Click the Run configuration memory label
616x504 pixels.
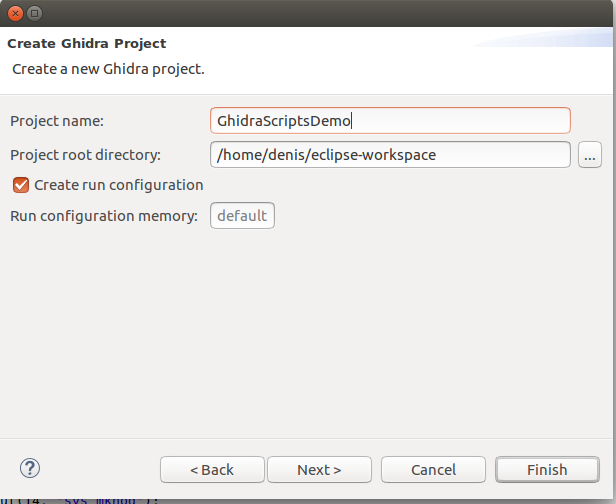[x=104, y=216]
